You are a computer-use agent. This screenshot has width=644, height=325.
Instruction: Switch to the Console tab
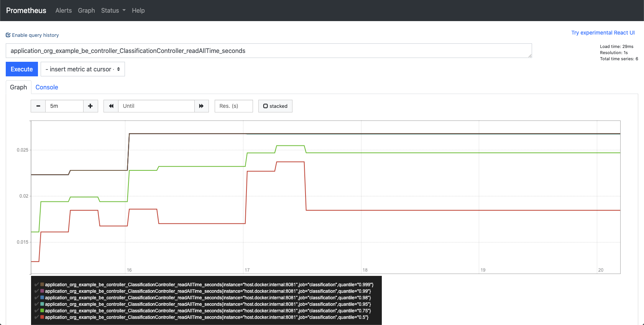[47, 87]
